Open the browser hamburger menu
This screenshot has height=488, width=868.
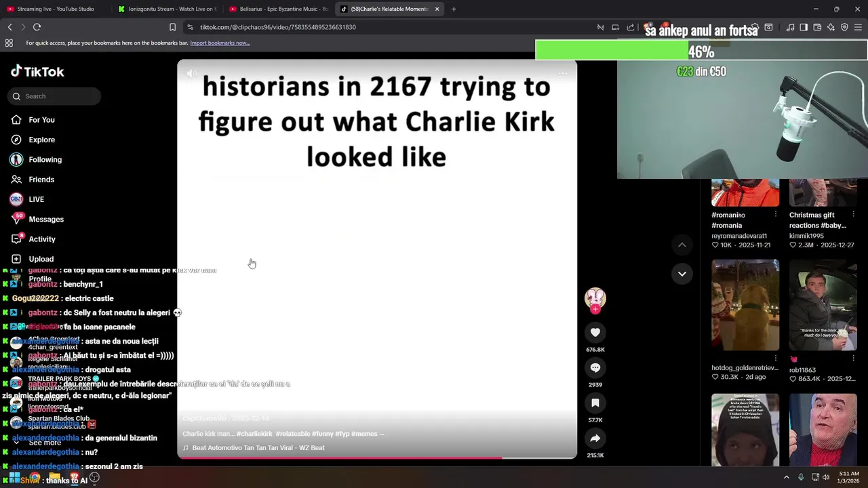click(x=858, y=27)
